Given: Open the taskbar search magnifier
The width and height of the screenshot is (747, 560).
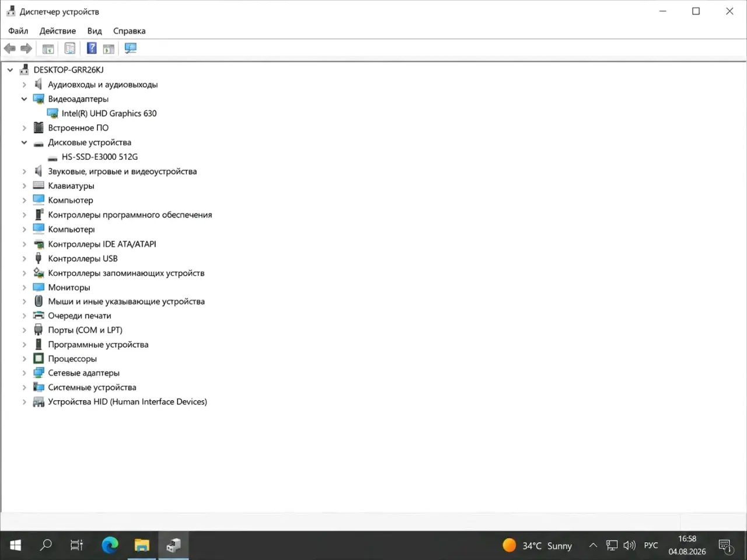Looking at the screenshot, I should [x=46, y=545].
